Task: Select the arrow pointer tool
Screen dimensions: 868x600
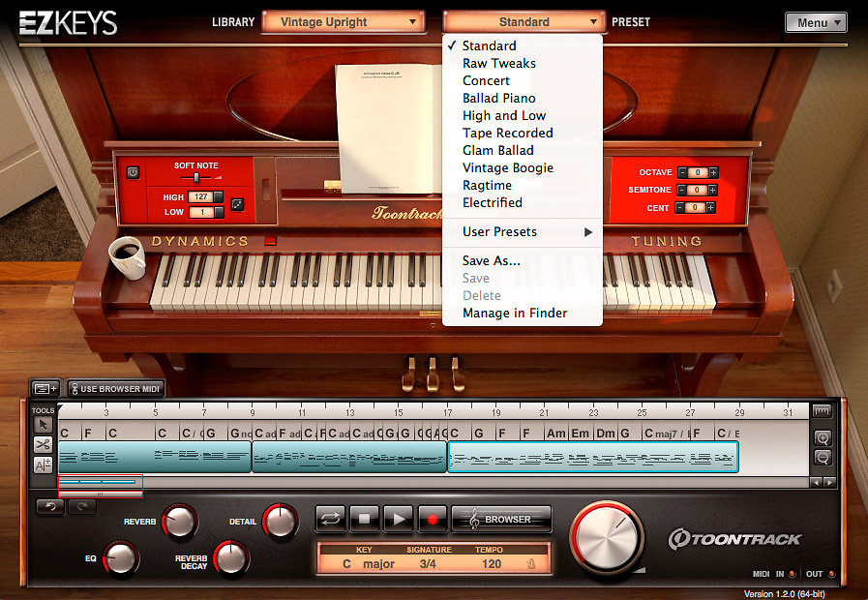Action: (x=43, y=425)
